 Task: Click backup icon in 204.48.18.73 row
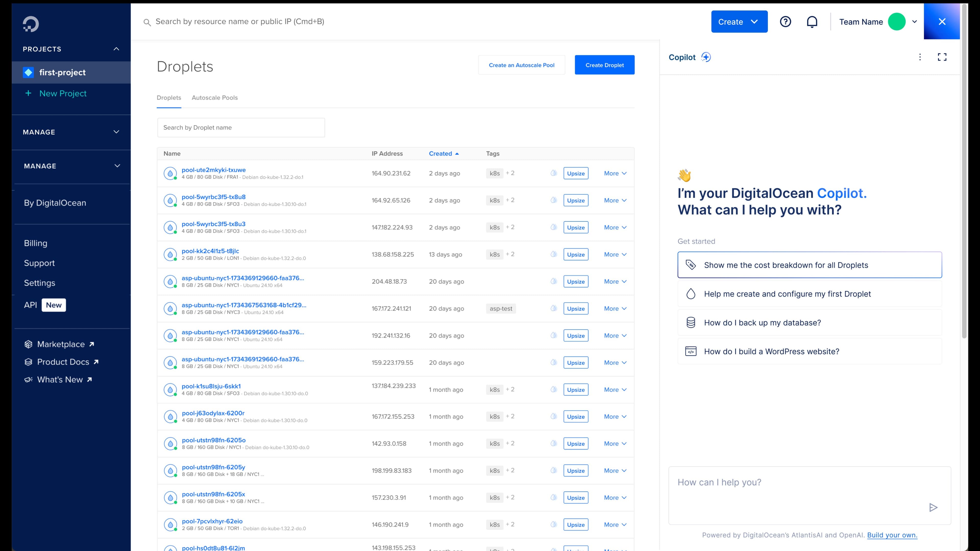554,281
